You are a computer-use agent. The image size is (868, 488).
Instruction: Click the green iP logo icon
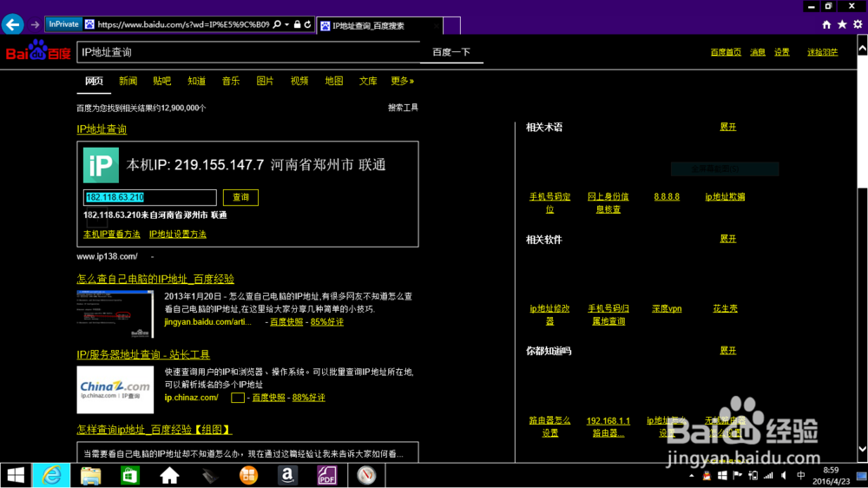(x=101, y=165)
